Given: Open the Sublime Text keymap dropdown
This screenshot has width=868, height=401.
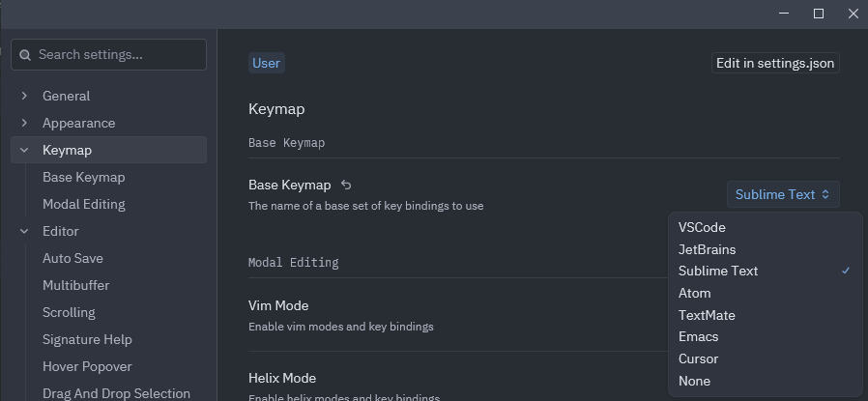Looking at the screenshot, I should tap(782, 194).
